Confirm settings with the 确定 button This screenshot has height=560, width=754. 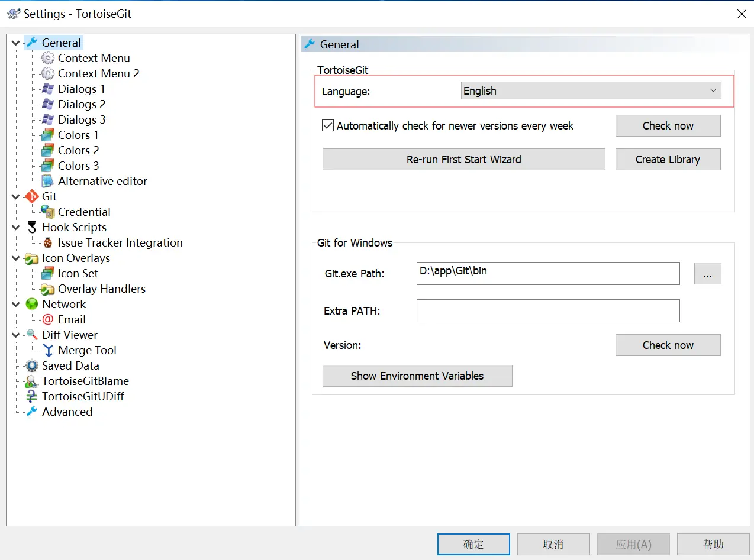pyautogui.click(x=473, y=545)
